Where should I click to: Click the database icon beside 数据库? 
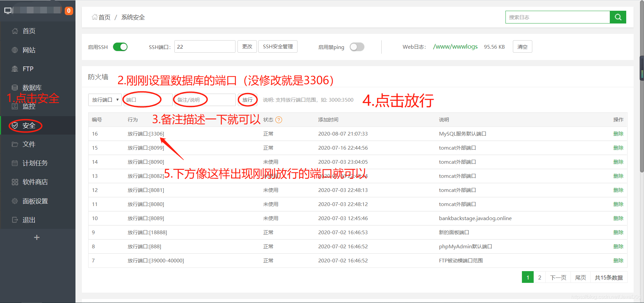pyautogui.click(x=15, y=88)
